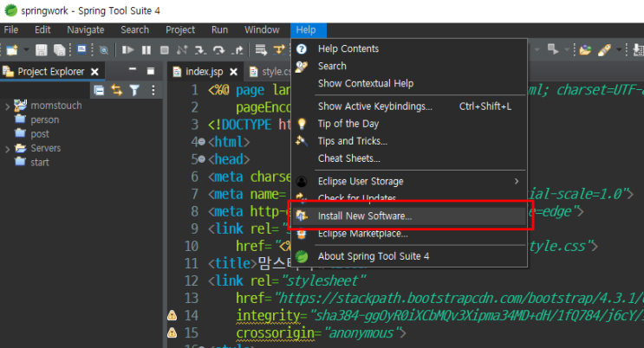Select the start project
This screenshot has width=644, height=348.
point(39,162)
